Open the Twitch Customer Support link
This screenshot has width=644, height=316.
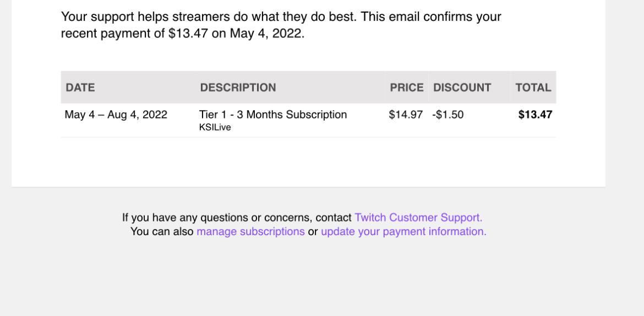coord(418,217)
